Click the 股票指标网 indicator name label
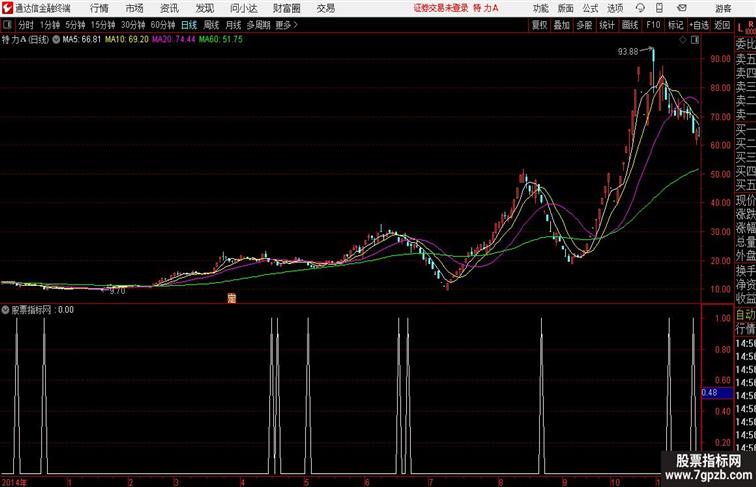This screenshot has width=756, height=487. coord(31,310)
